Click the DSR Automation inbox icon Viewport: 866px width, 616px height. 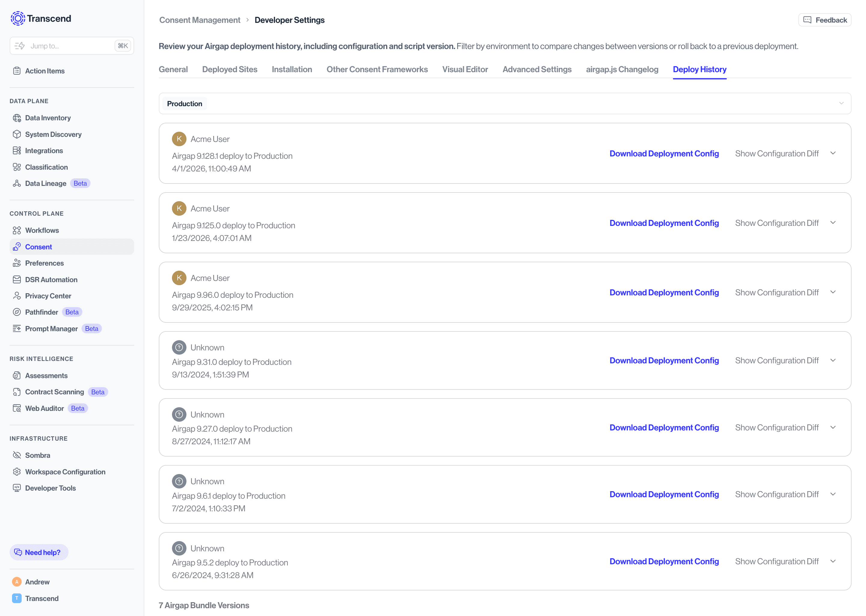click(17, 279)
